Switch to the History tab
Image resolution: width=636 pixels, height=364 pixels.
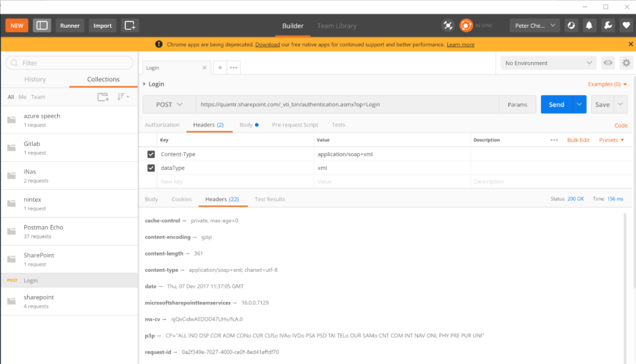pos(35,79)
